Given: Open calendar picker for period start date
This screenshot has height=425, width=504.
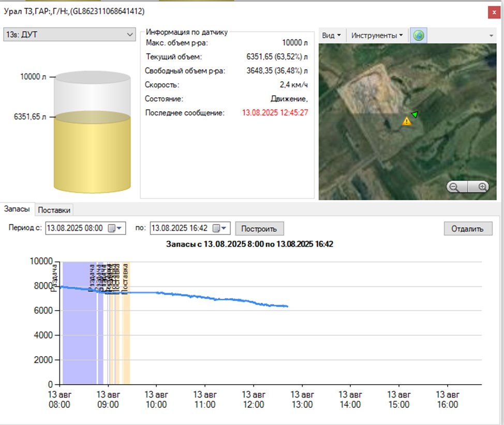Looking at the screenshot, I should 114,228.
